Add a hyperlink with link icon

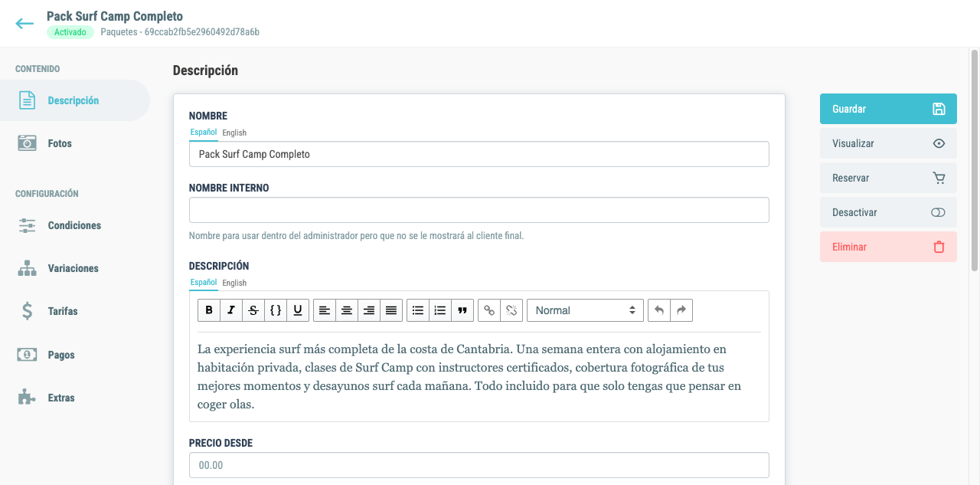click(x=489, y=310)
